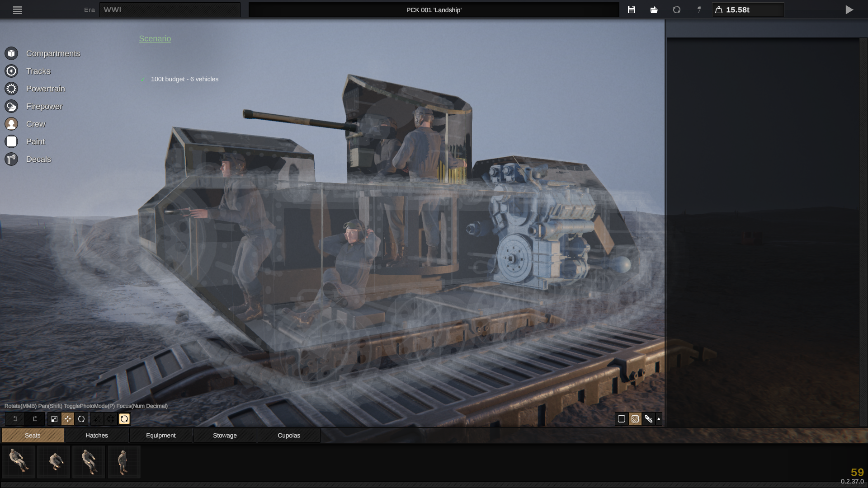Pick the standing crew position thumbnail

[x=124, y=462]
